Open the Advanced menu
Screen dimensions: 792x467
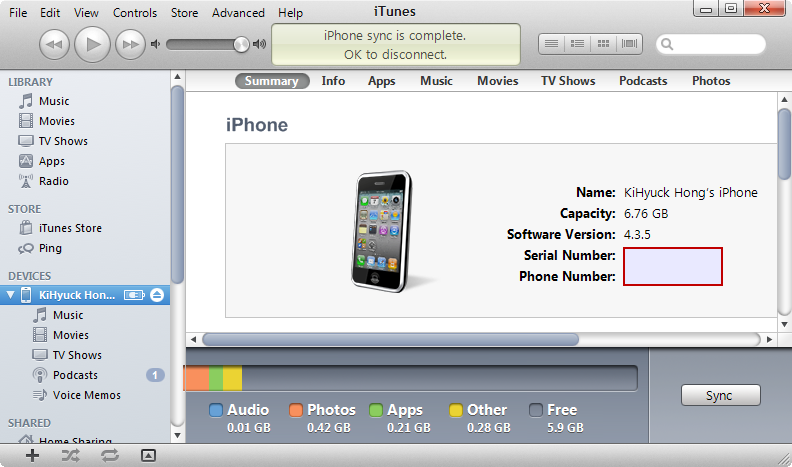click(x=238, y=13)
